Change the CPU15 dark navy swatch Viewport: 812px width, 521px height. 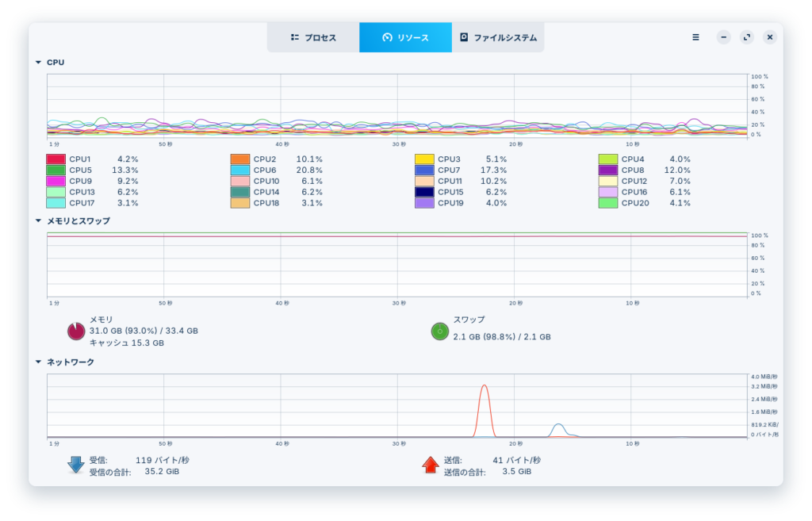[x=424, y=193]
